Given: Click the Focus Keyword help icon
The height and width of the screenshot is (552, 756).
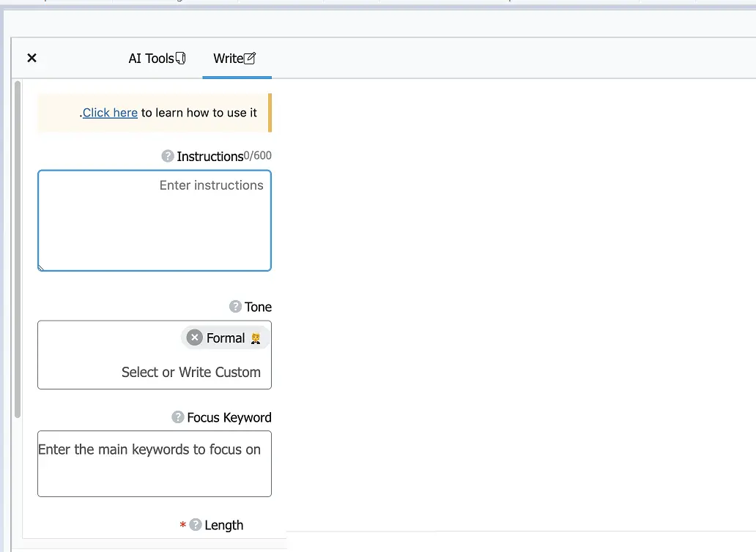Looking at the screenshot, I should tap(178, 417).
